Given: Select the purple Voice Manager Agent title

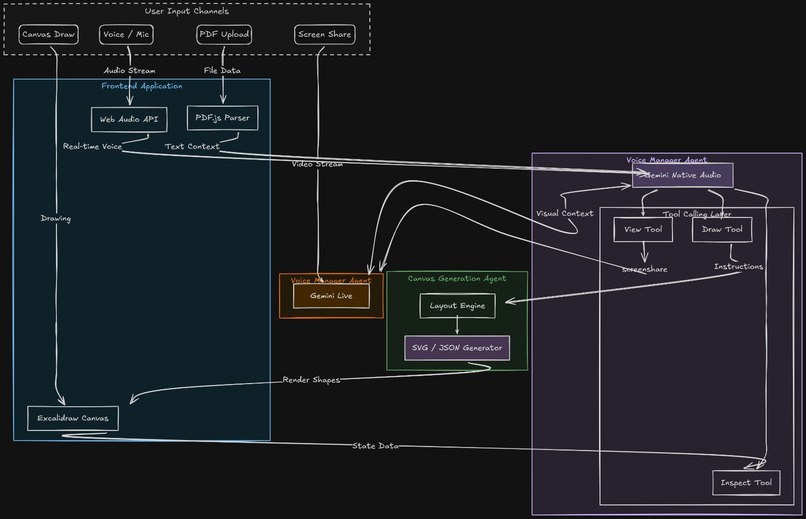Looking at the screenshot, I should point(667,160).
